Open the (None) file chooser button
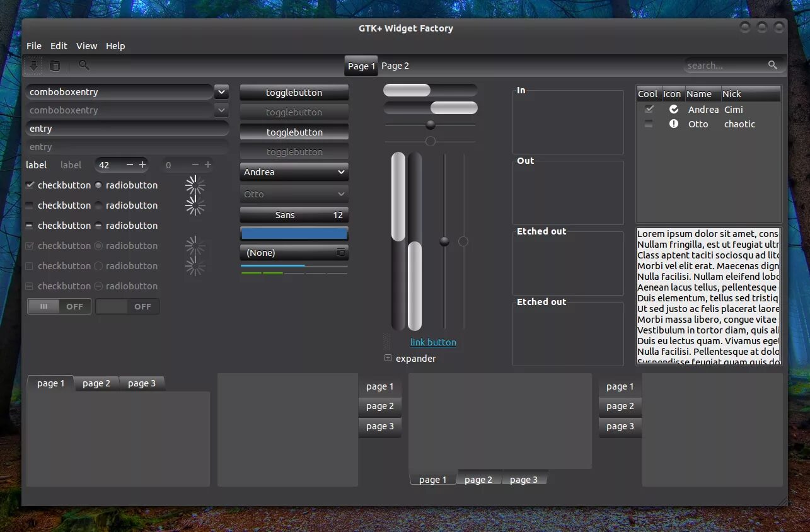 tap(294, 253)
